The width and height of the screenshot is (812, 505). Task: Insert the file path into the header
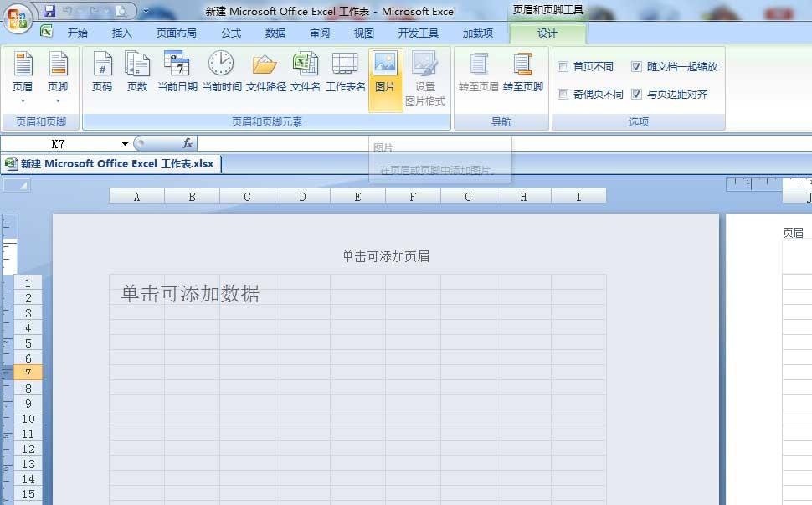tap(263, 73)
